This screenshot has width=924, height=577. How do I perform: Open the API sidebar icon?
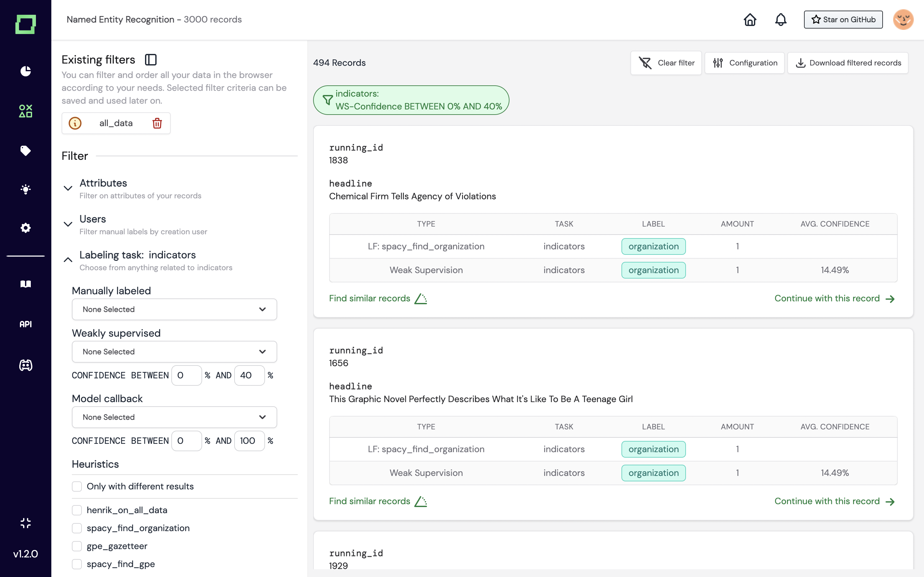[x=26, y=324]
